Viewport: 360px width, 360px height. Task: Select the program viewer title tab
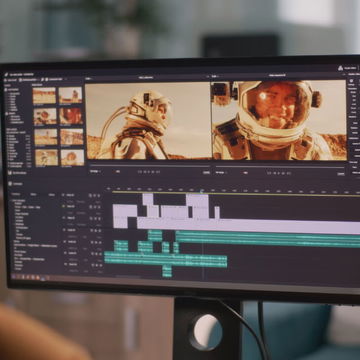[x=277, y=76]
